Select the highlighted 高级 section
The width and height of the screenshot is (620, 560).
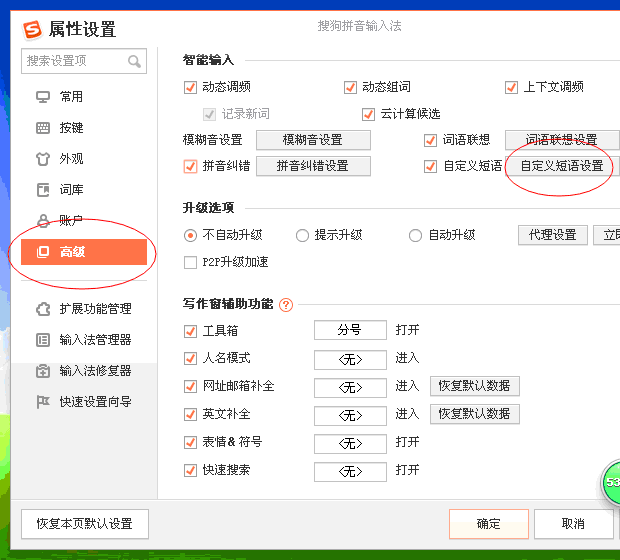(84, 252)
